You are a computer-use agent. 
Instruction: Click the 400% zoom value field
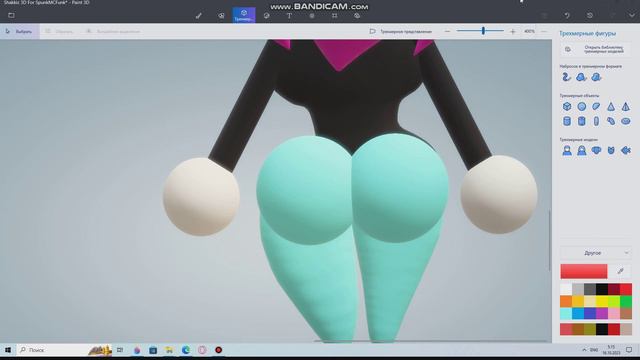[529, 31]
